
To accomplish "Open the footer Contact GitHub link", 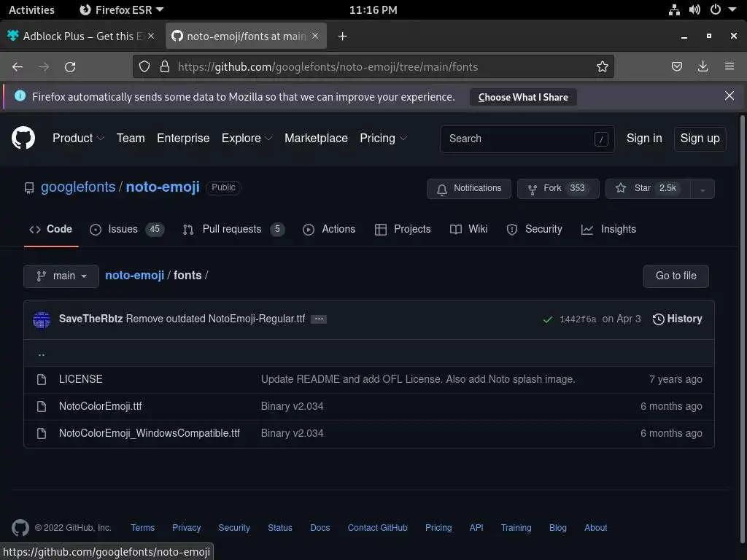I will click(x=377, y=528).
